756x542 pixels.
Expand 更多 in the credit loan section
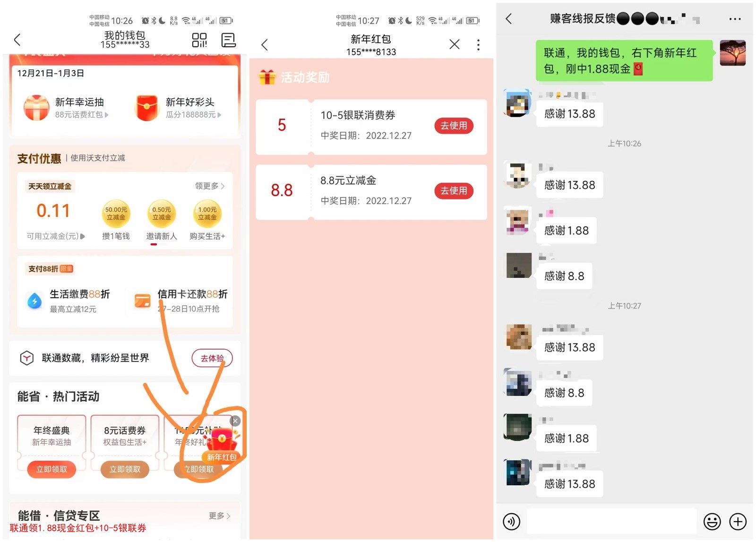(x=220, y=516)
